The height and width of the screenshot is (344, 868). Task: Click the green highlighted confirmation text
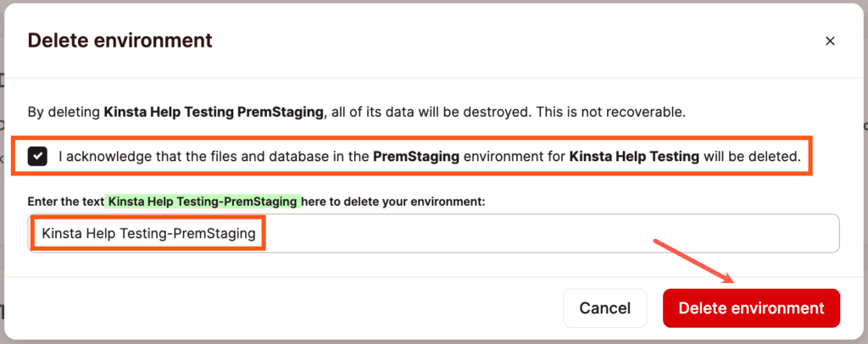click(x=203, y=202)
